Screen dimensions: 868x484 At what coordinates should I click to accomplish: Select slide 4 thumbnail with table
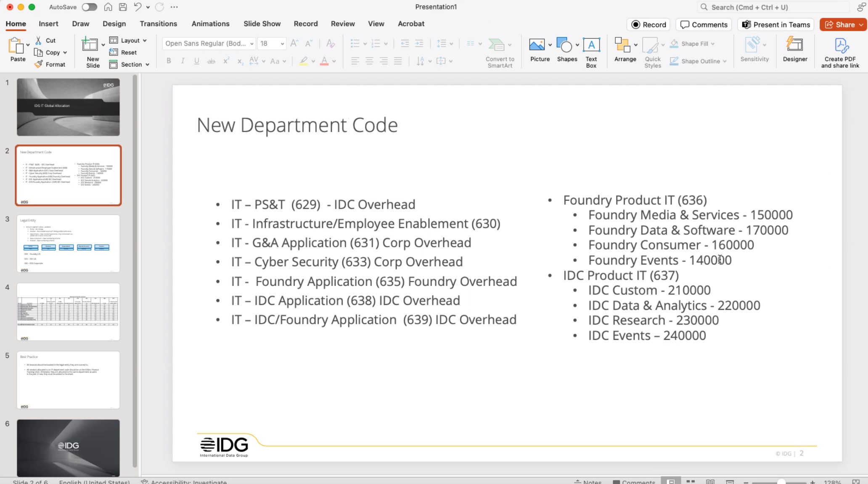pos(68,312)
